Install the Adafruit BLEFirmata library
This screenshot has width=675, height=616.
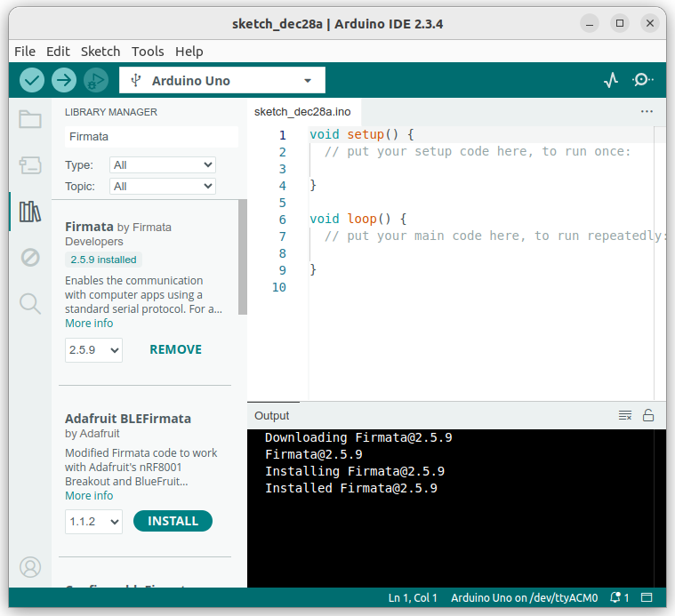173,522
